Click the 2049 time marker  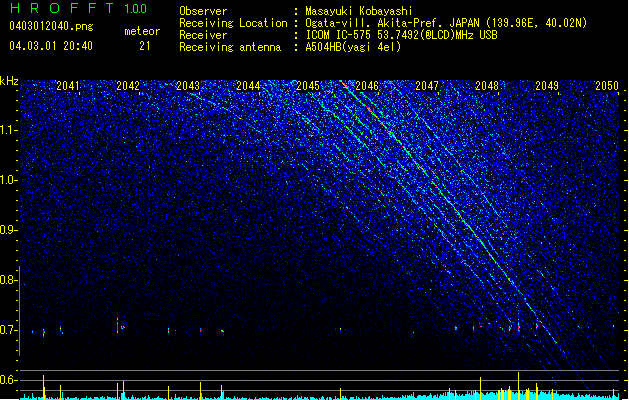point(547,85)
